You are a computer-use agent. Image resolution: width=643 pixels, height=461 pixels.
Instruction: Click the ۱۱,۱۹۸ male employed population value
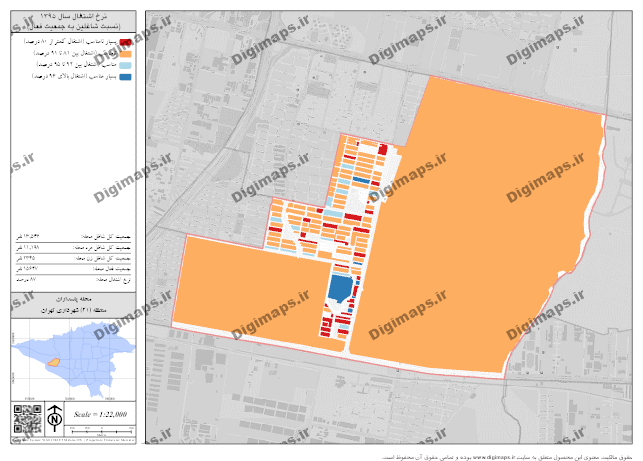(28, 248)
